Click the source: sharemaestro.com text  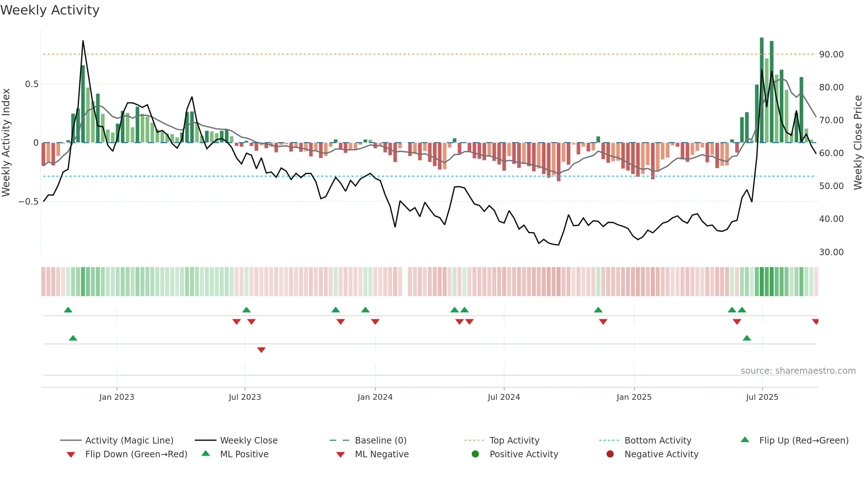798,371
